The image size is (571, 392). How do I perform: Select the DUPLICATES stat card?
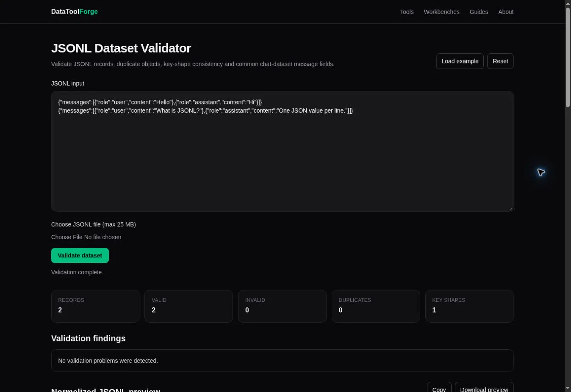376,306
